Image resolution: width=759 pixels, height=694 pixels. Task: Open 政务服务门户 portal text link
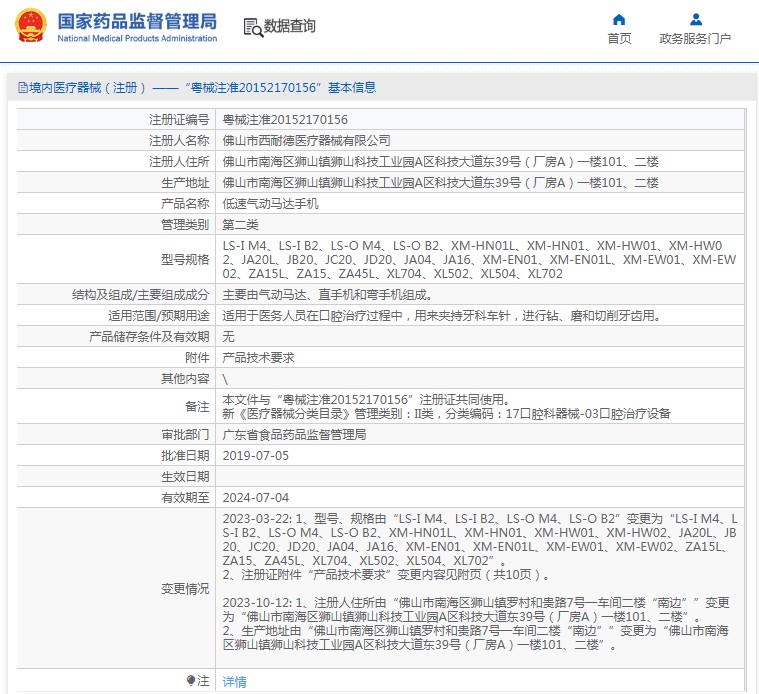coord(695,39)
